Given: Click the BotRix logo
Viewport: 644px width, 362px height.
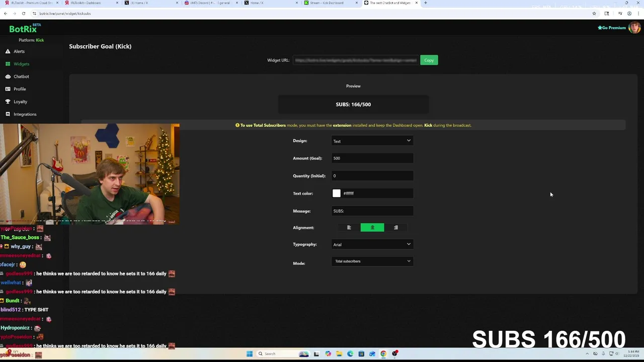Looking at the screenshot, I should pos(25,29).
